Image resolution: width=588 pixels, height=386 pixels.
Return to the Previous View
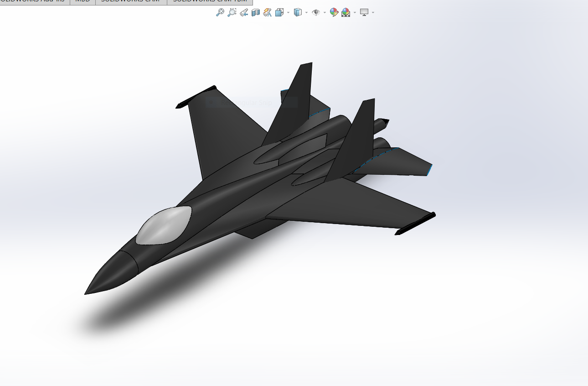point(244,13)
